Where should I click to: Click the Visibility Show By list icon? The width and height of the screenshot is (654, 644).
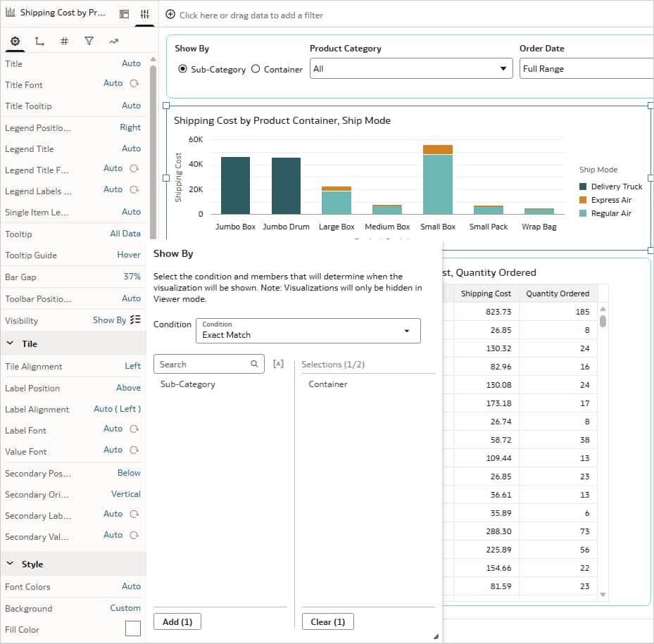(x=135, y=320)
